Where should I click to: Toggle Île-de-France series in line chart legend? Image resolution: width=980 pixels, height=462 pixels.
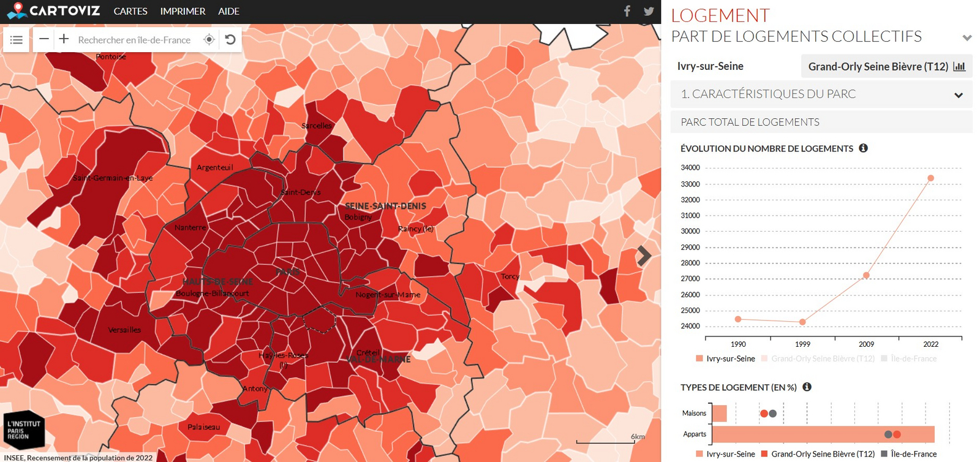(x=908, y=358)
